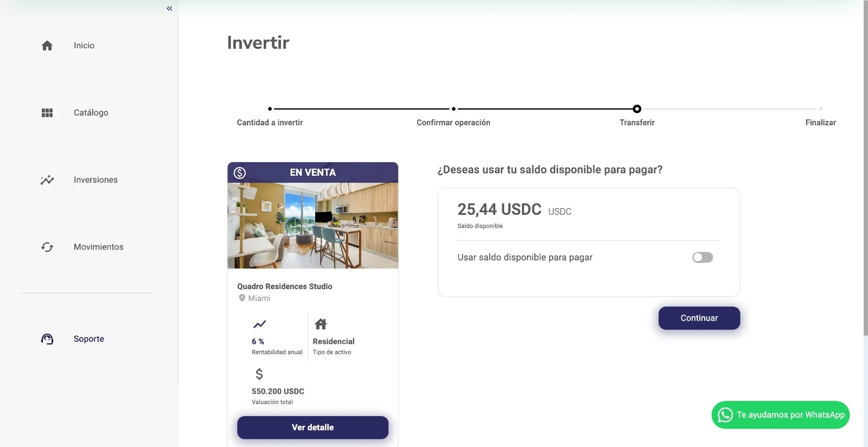Screen dimensions: 868x447
Task: Collapse the sidebar with the chevron
Action: [169, 8]
